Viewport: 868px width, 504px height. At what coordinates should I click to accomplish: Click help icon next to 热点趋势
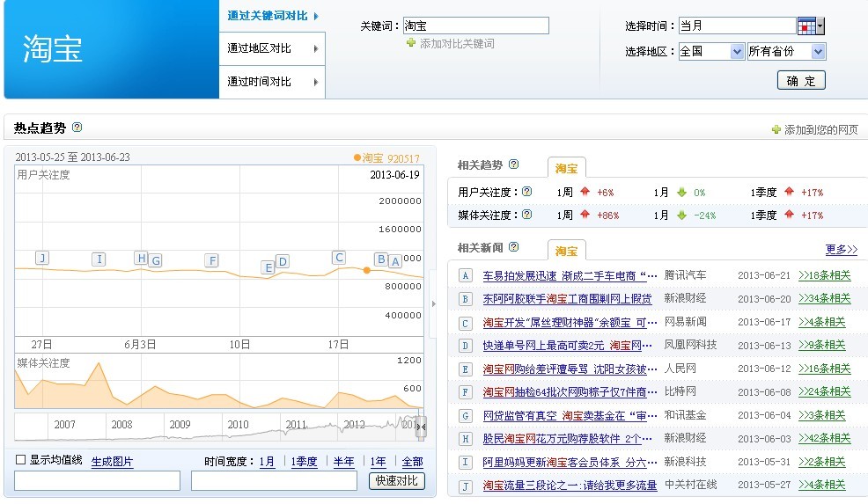coord(77,128)
